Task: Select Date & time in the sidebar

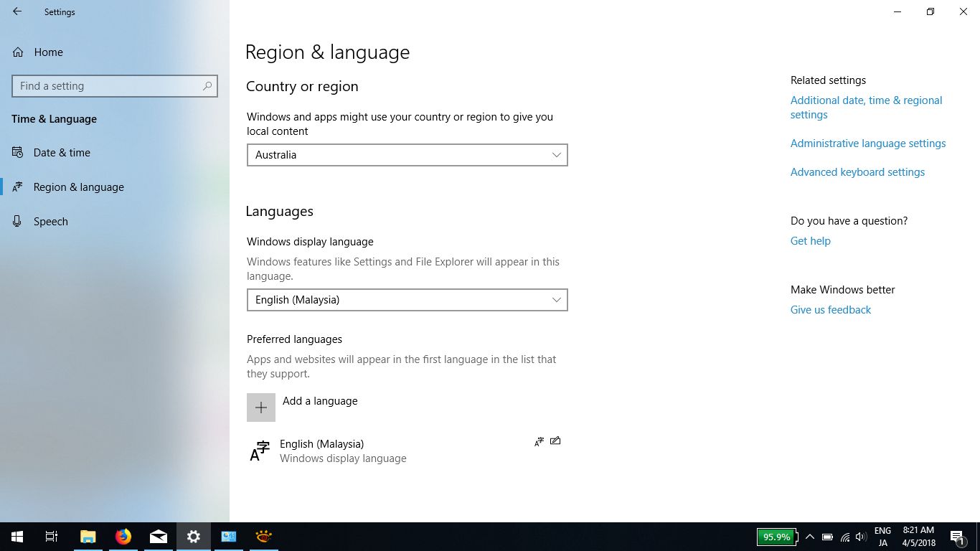Action: tap(62, 152)
